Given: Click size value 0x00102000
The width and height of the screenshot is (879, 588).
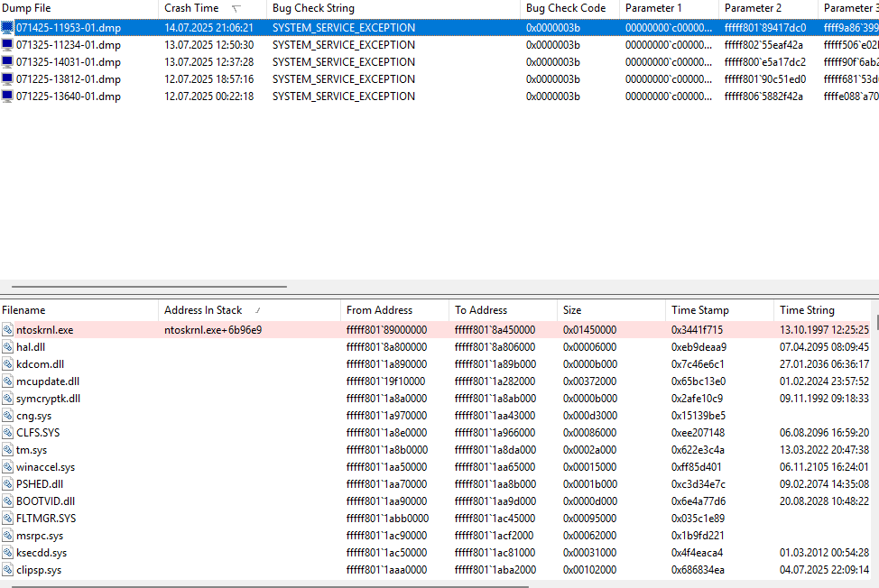Looking at the screenshot, I should pyautogui.click(x=589, y=570).
